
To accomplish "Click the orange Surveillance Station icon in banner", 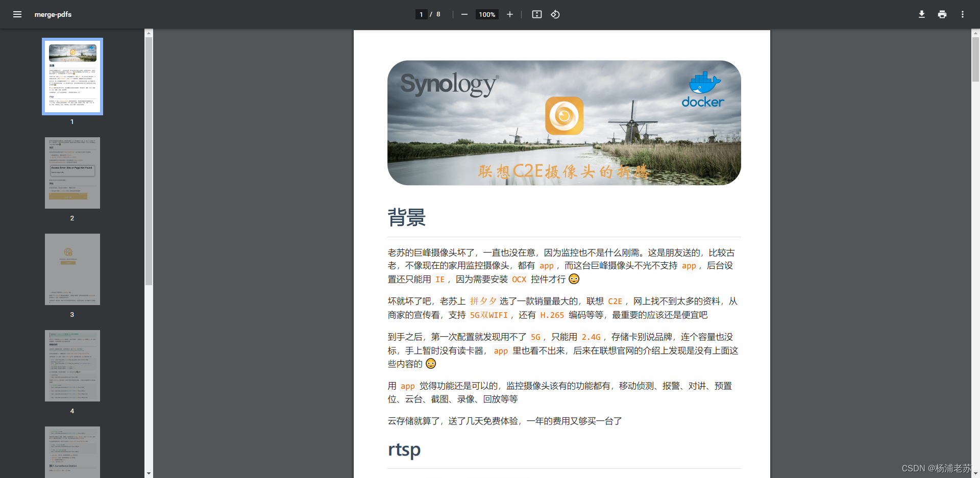I will click(x=564, y=116).
